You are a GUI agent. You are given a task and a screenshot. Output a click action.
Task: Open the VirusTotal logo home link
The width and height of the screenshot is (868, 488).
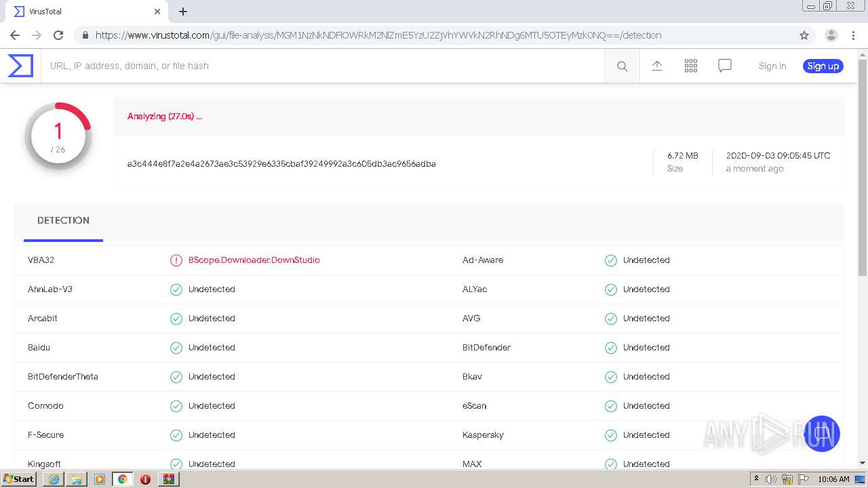[x=20, y=66]
